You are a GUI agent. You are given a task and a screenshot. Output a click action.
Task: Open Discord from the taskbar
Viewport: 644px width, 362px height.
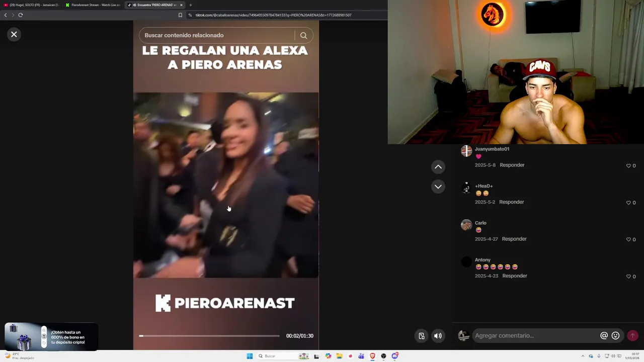click(395, 356)
